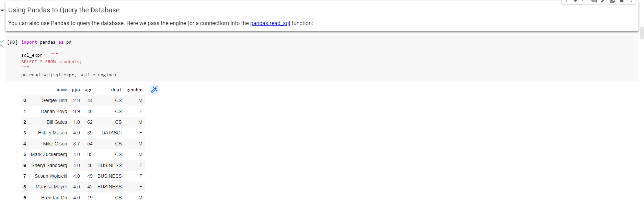
Task: Select the 'Mark Zuckerberg' name cell
Action: tap(49, 154)
